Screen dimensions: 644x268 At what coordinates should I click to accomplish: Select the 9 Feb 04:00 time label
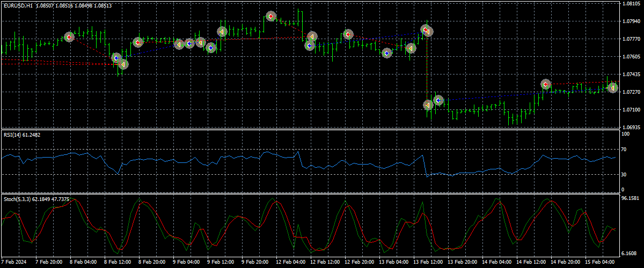(x=186, y=263)
